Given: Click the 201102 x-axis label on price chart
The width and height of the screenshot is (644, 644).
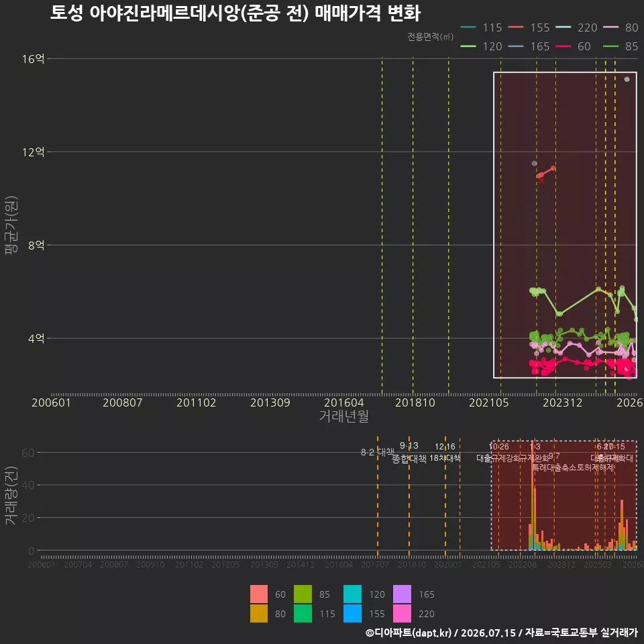Looking at the screenshot, I should (197, 402).
